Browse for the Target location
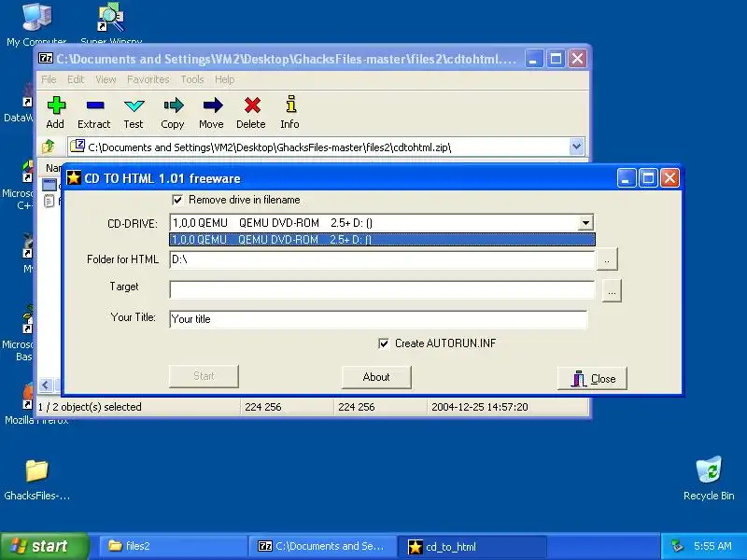The image size is (747, 560). 612,291
